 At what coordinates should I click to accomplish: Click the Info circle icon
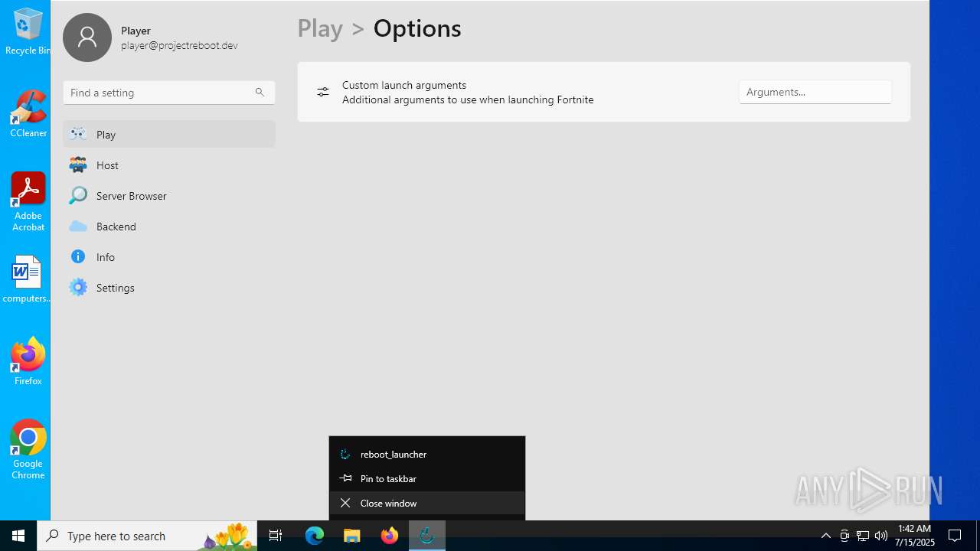pos(78,256)
